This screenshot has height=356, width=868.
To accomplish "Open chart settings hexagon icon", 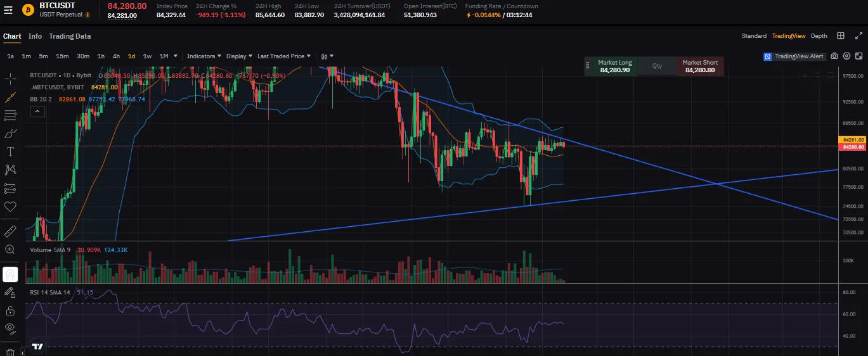I will pos(846,56).
